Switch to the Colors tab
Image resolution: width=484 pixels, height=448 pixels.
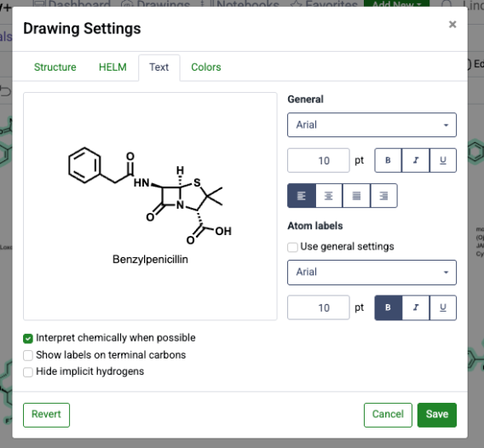(x=206, y=67)
